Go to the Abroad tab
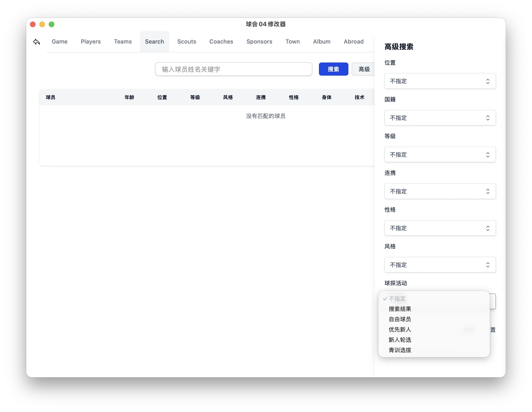The height and width of the screenshot is (412, 532). pos(353,41)
